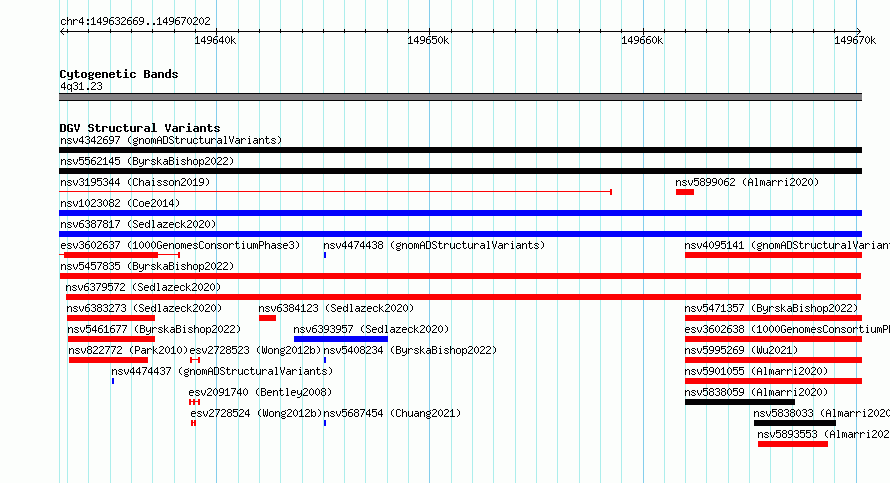Viewport: 890px width, 483px height.
Task: Click the blue bar under nsv1023082
Action: 460,213
